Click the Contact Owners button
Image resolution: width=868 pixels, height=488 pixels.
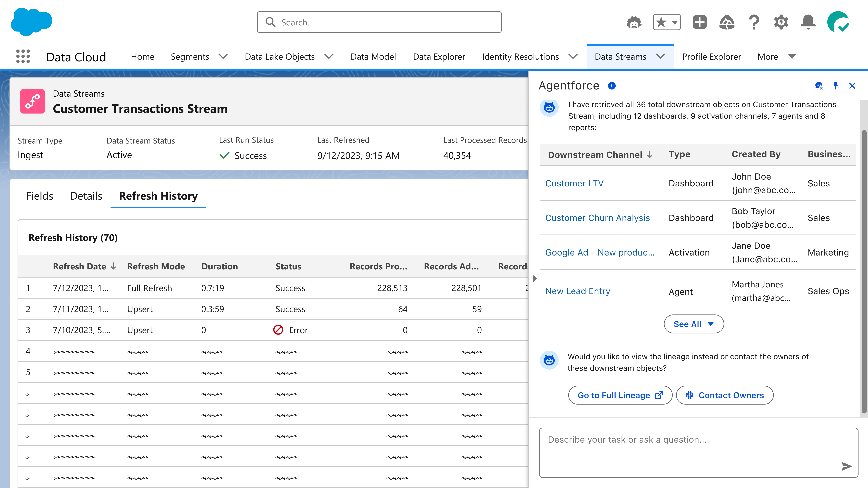pos(724,395)
